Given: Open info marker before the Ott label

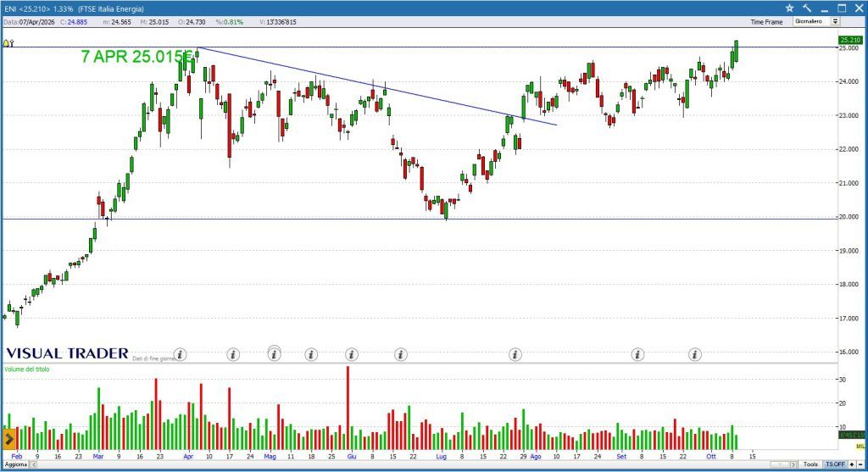Looking at the screenshot, I should [x=695, y=354].
